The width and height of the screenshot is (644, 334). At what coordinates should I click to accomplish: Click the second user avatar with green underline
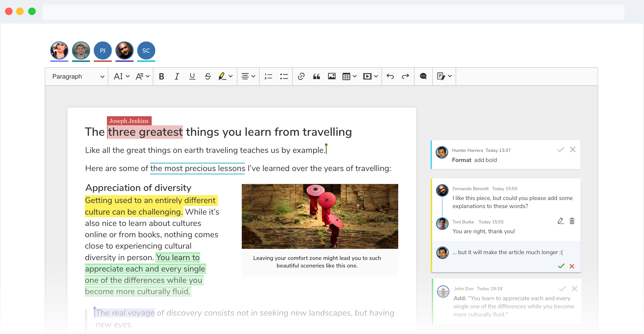pyautogui.click(x=81, y=51)
